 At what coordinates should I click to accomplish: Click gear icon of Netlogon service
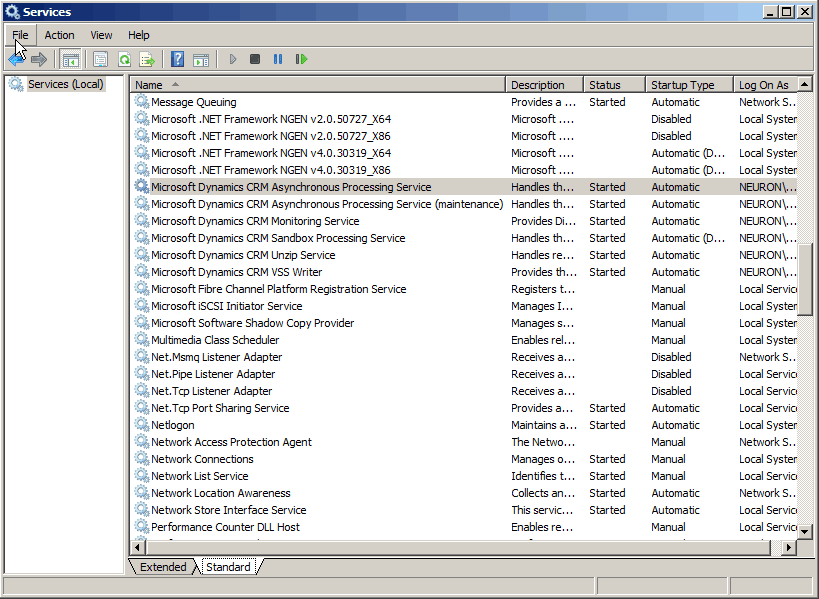(142, 424)
